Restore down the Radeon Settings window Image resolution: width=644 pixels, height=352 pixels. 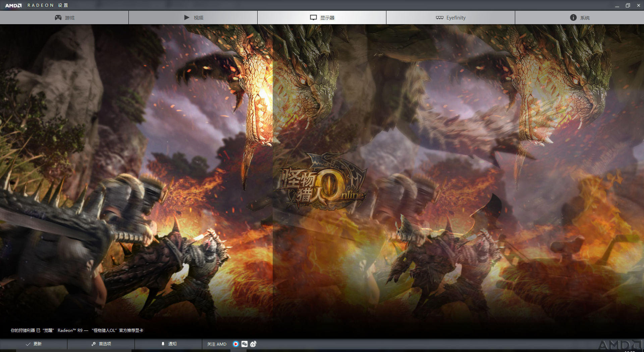coord(628,5)
